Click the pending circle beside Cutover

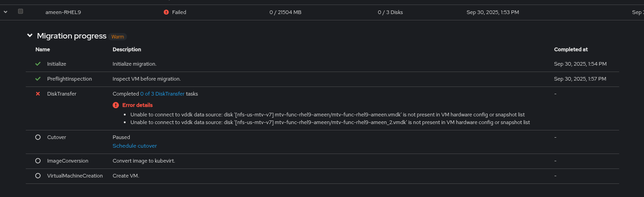pos(38,137)
